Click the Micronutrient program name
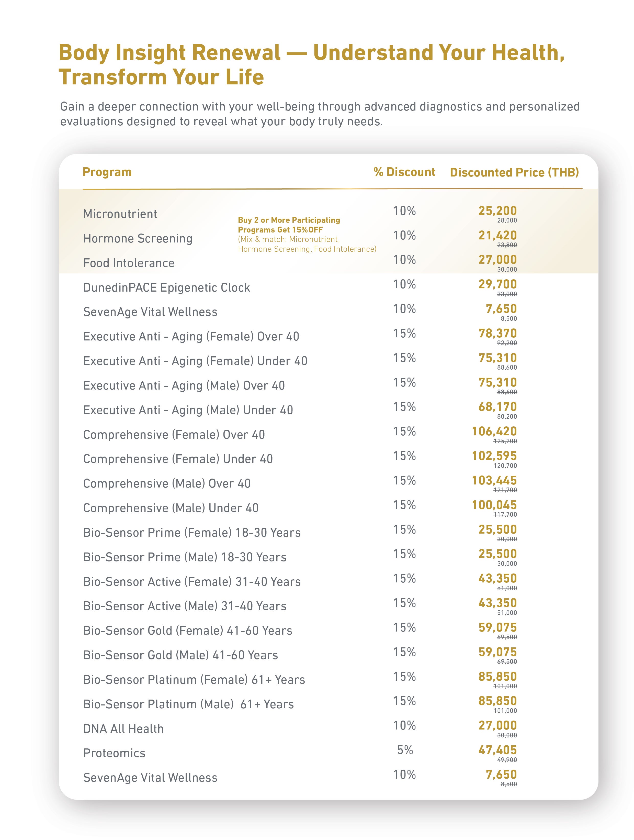 click(x=120, y=214)
